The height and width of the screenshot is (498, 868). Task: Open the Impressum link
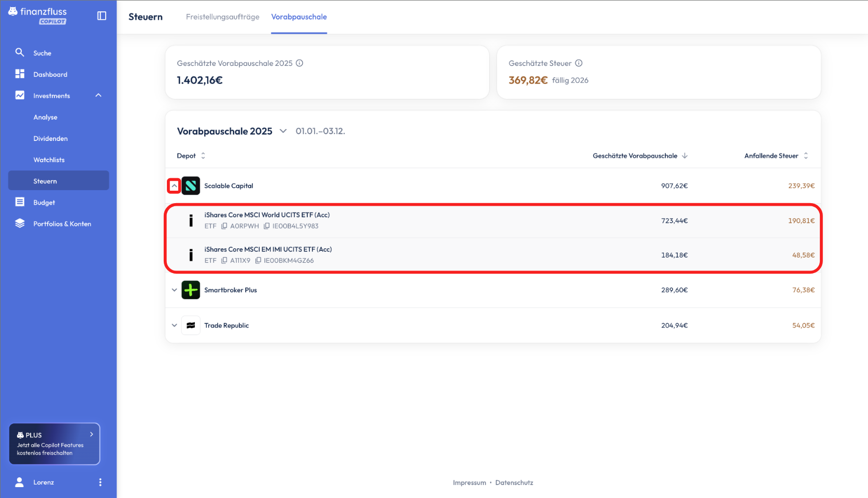coord(469,482)
